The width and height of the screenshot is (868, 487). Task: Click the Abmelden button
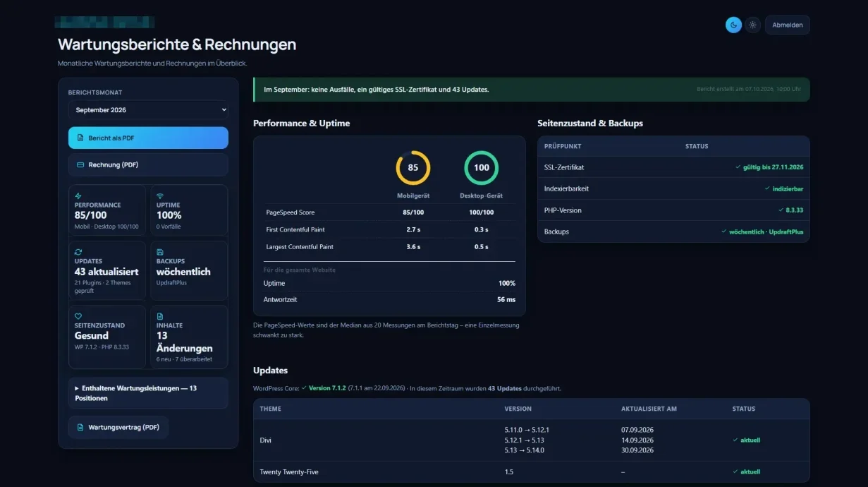click(787, 25)
